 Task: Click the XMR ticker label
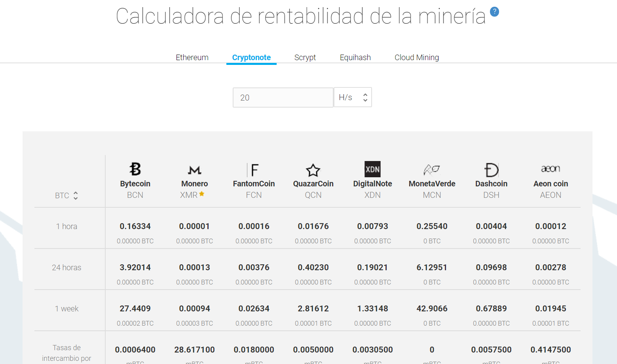[189, 195]
